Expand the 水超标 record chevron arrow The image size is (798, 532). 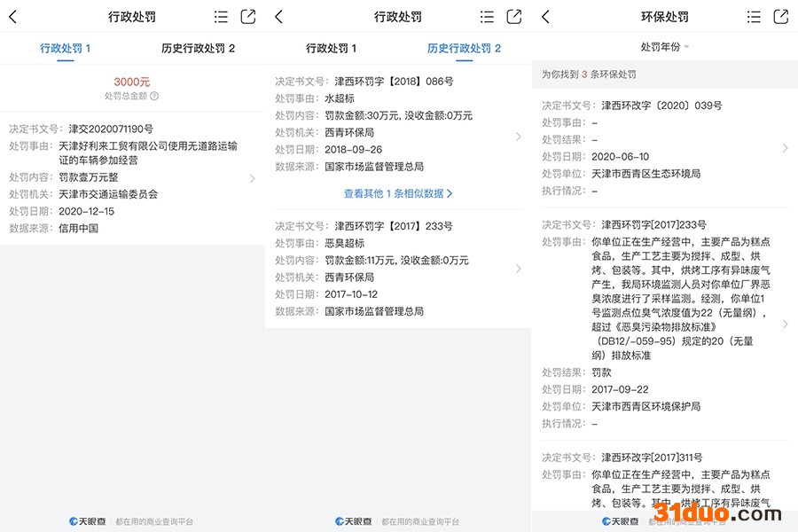(x=519, y=137)
